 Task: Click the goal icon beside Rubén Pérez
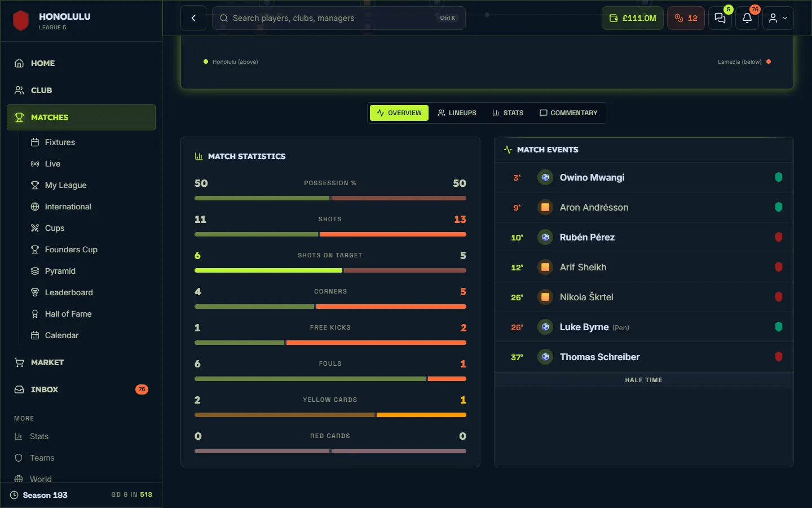[x=545, y=237]
